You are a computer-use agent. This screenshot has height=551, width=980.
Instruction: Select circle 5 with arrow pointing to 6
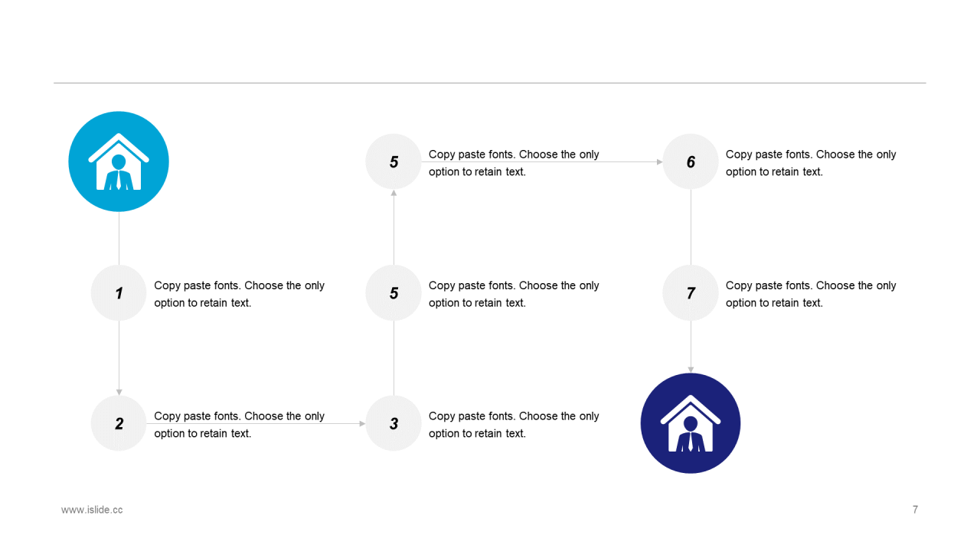coord(394,161)
